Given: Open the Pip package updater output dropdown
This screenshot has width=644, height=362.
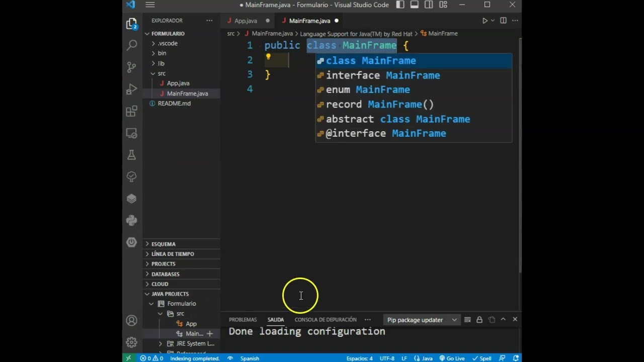Looking at the screenshot, I should [x=421, y=320].
